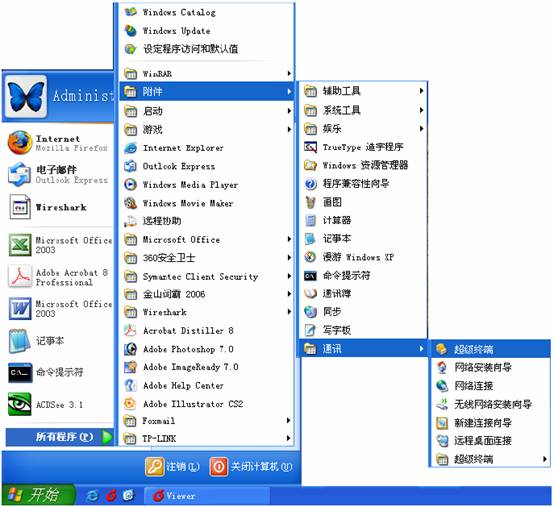Click the Administrator butterfly user picture

pyautogui.click(x=25, y=96)
